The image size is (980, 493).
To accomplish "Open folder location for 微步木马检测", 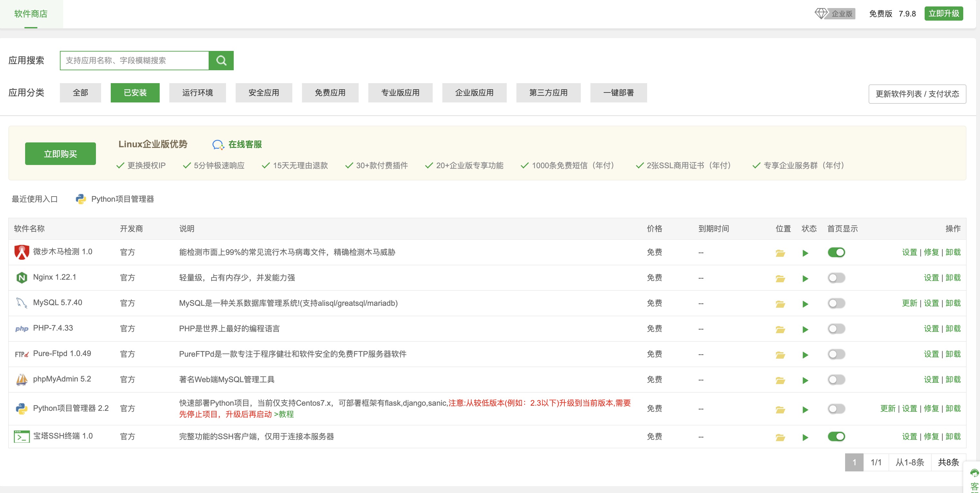I will click(x=780, y=253).
